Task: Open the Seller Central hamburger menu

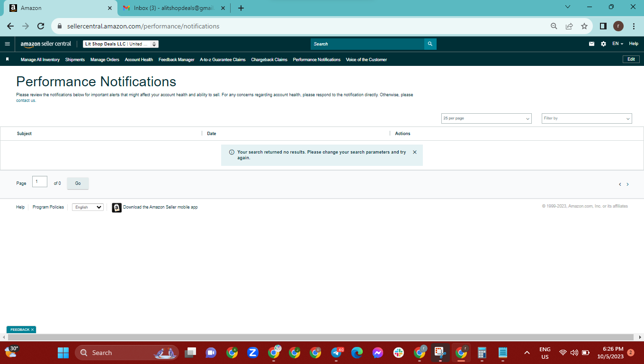Action: pyautogui.click(x=7, y=44)
